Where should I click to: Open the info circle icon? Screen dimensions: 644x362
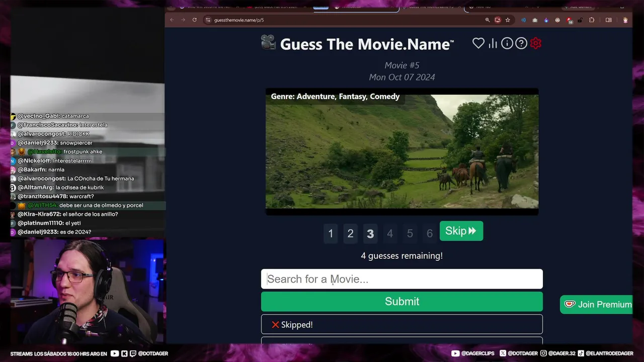(x=507, y=44)
